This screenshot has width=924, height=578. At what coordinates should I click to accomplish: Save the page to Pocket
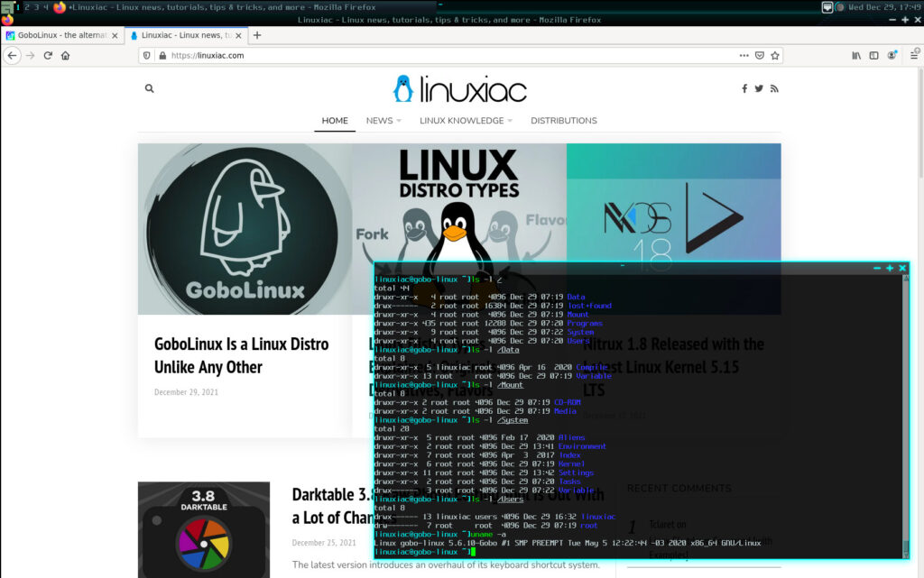[x=760, y=55]
